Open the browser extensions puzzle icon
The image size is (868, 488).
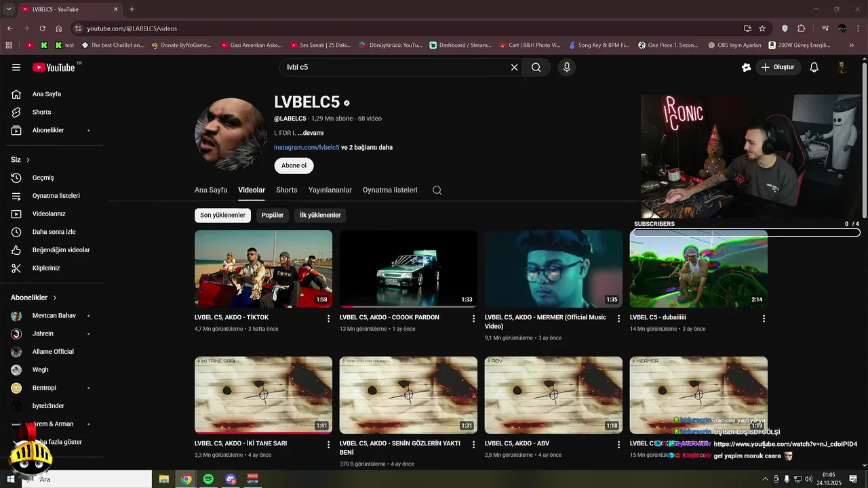tap(802, 28)
